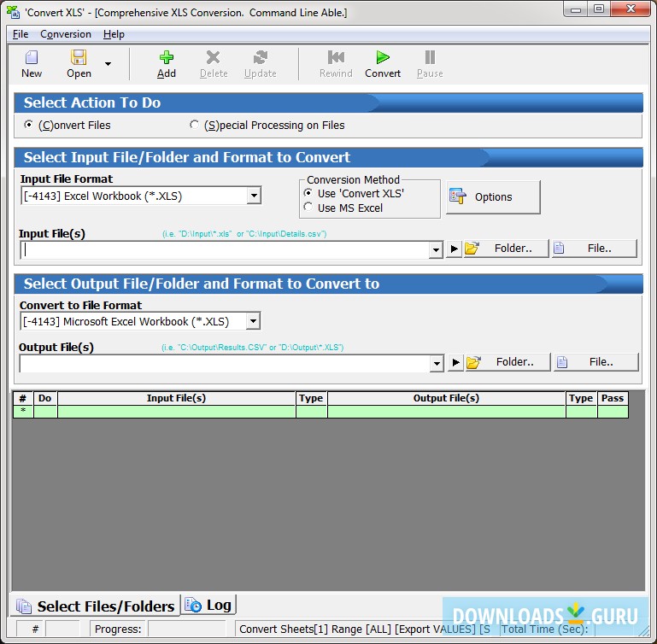Click into the Input File(s) text field
The height and width of the screenshot is (644, 657).
tap(225, 249)
